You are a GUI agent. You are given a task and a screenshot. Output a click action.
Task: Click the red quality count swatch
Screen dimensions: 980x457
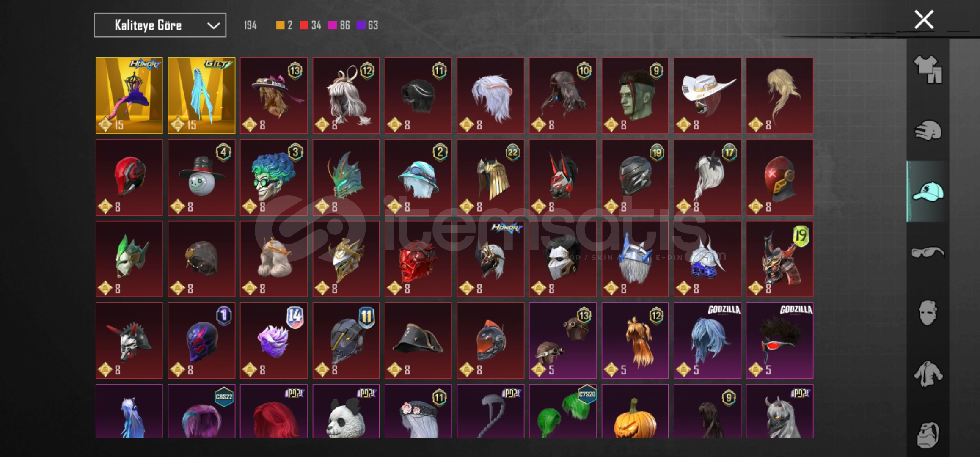304,25
